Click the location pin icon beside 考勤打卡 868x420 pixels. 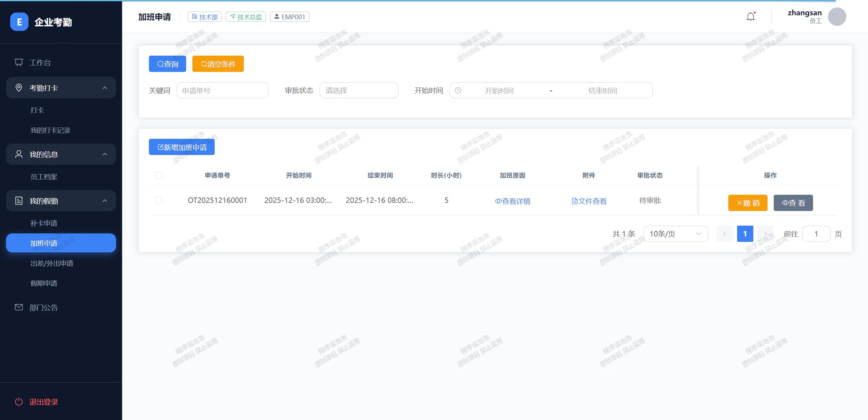(19, 88)
